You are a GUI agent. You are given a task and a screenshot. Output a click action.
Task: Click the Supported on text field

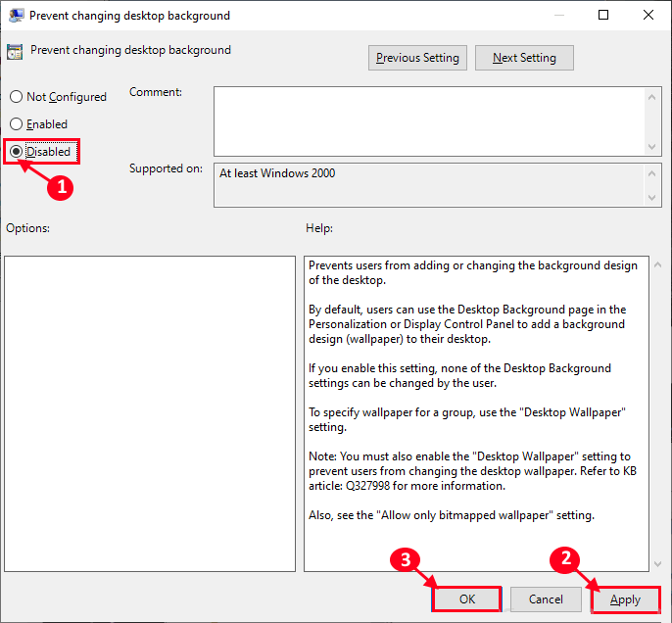430,185
